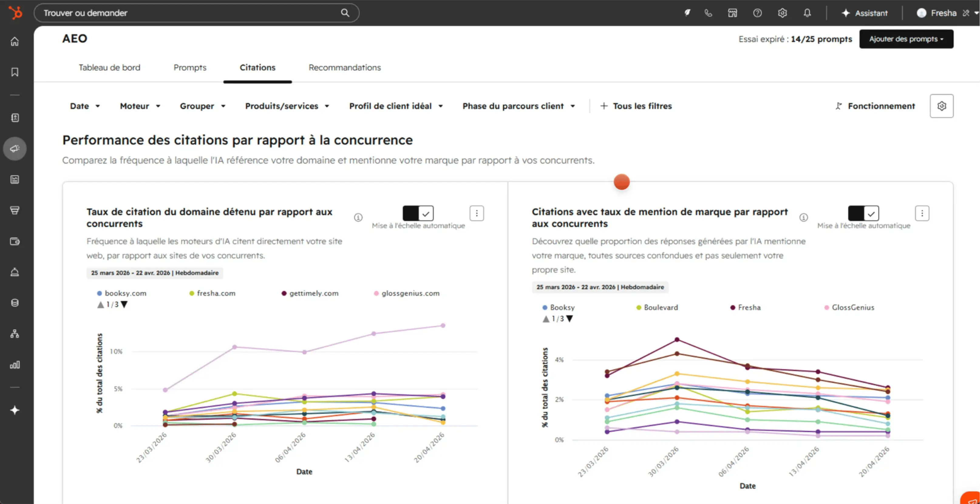Expand the Produits/services filter

click(287, 106)
